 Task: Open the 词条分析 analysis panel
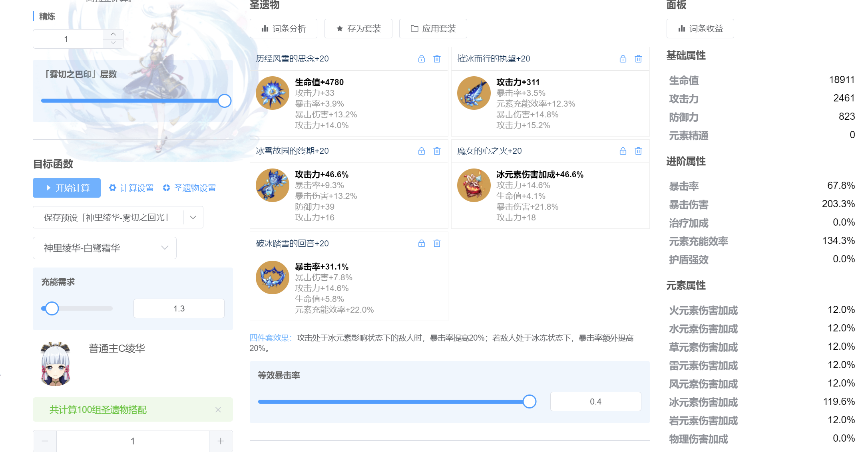pyautogui.click(x=284, y=28)
